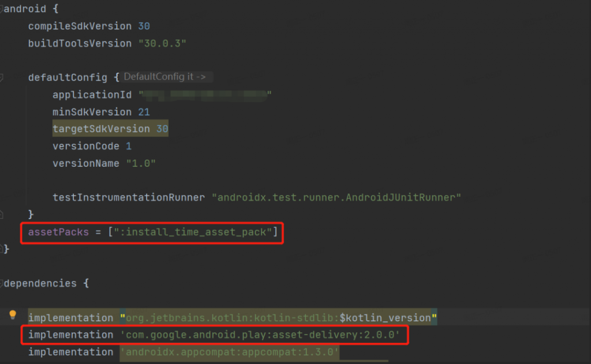Collapse the android block fold marker
This screenshot has width=591, height=364.
point(1,9)
